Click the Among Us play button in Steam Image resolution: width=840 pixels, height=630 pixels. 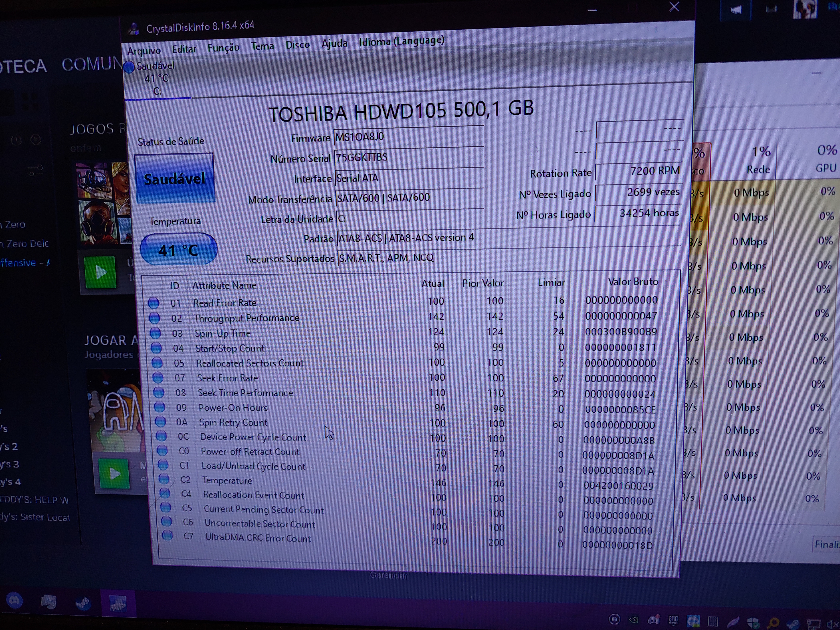tap(114, 474)
